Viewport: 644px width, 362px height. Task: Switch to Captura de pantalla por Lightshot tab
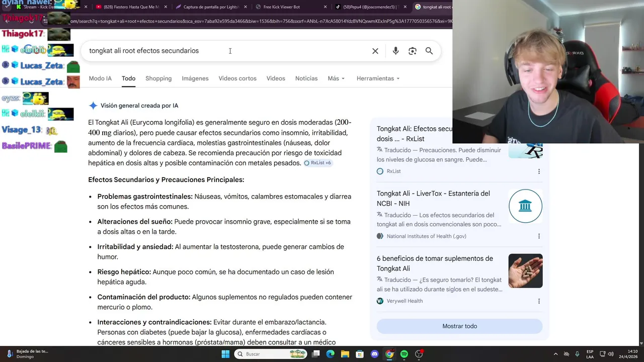tap(211, 7)
